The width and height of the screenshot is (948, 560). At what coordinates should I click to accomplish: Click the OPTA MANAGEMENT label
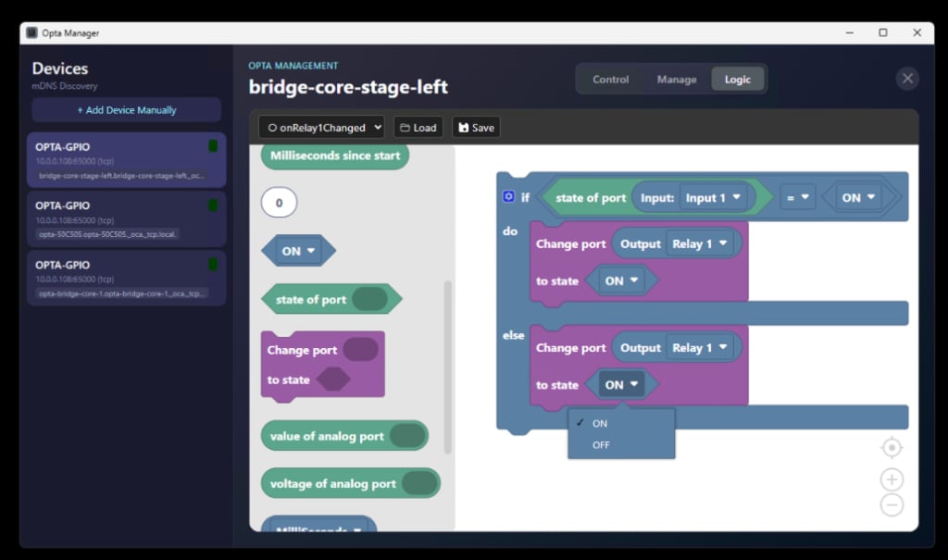[293, 66]
